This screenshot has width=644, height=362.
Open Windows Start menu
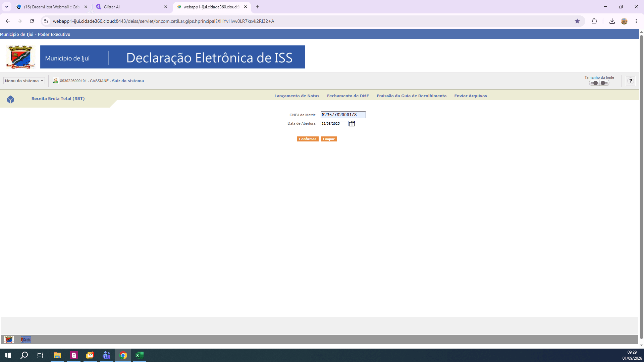pos(8,355)
